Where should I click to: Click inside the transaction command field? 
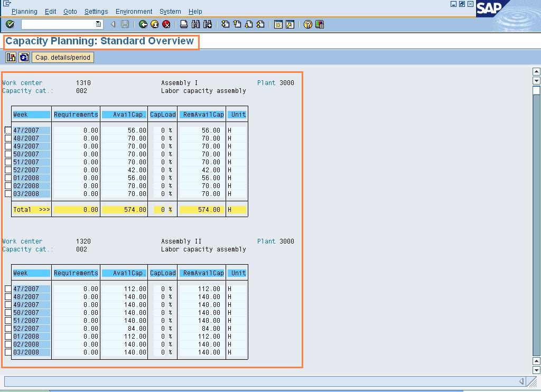58,24
